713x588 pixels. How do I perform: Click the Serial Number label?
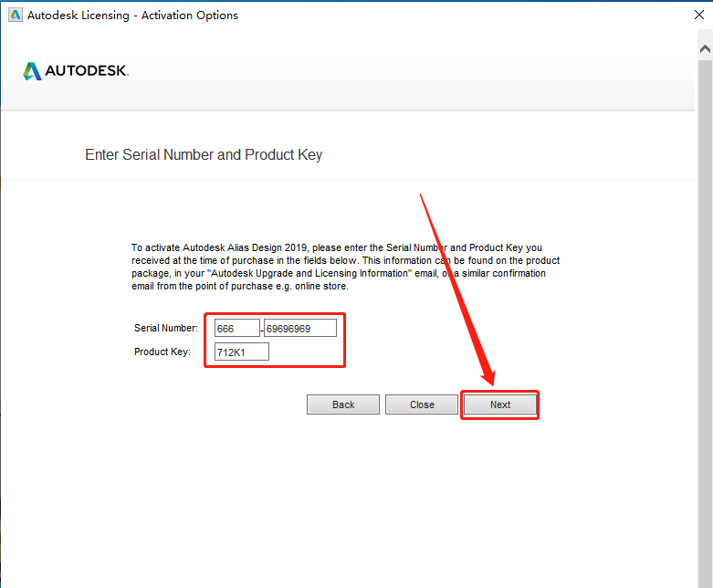click(166, 328)
